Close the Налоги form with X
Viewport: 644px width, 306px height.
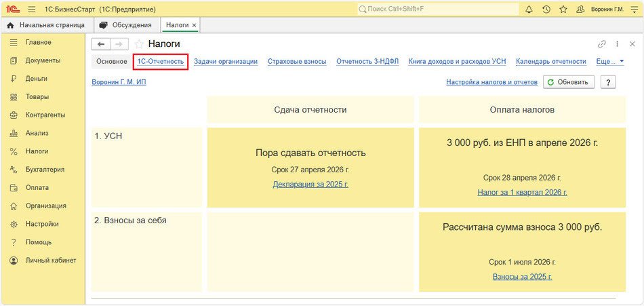(632, 44)
